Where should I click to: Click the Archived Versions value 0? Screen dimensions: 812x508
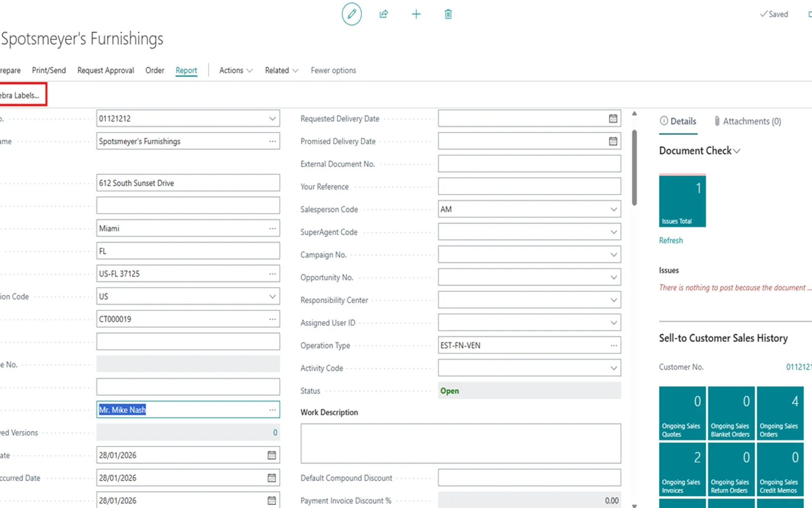pyautogui.click(x=275, y=432)
